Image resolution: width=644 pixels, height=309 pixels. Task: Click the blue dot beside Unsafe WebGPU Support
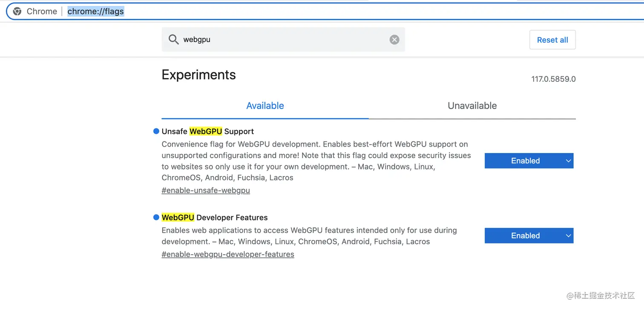click(156, 131)
